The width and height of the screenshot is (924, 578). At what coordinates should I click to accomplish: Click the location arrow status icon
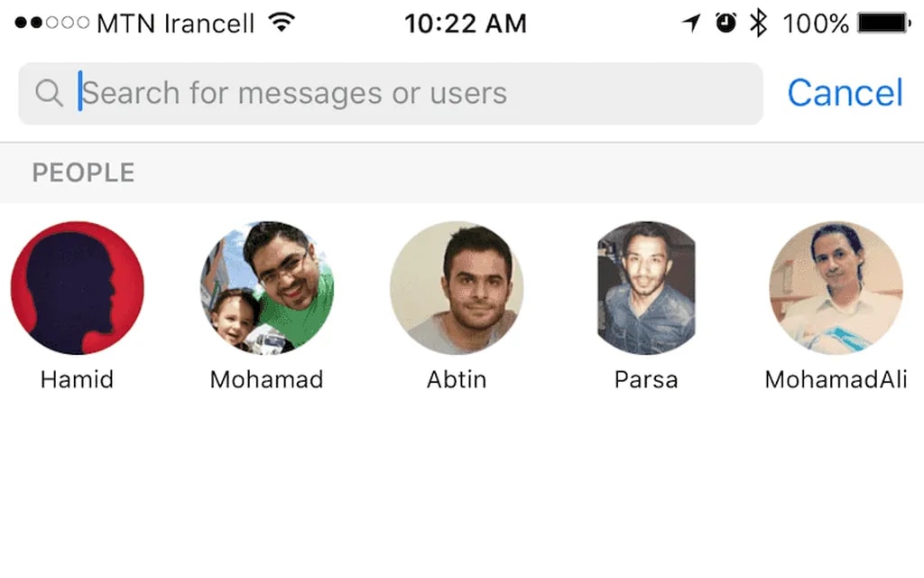[692, 23]
